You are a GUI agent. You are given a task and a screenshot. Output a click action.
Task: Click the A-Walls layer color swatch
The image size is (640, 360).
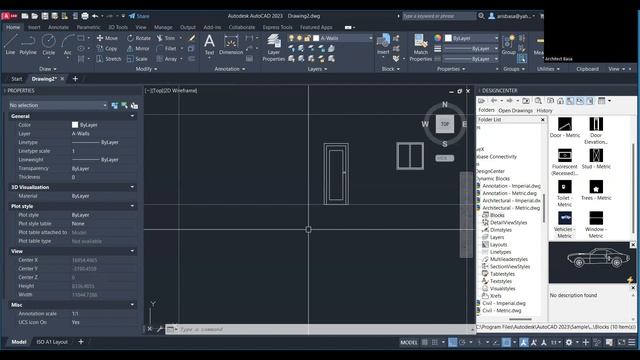[316, 38]
